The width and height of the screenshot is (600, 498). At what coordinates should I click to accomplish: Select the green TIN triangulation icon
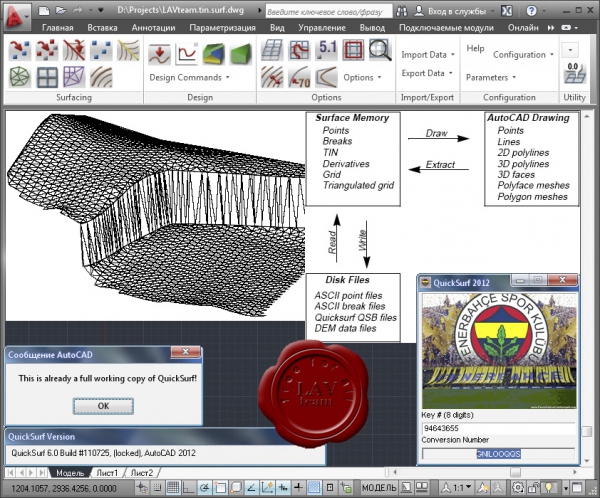pyautogui.click(x=20, y=77)
